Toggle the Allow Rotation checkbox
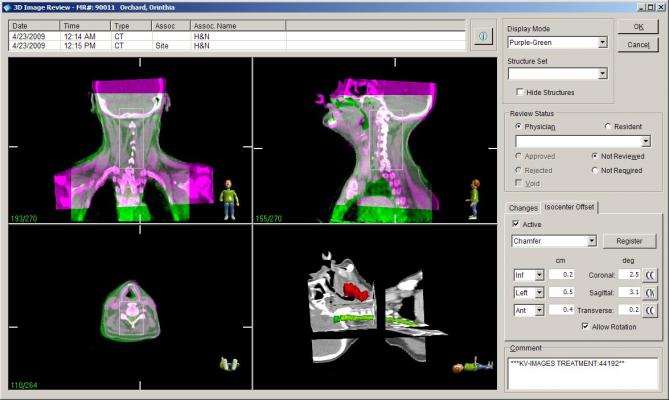The height and width of the screenshot is (400, 669). [x=585, y=327]
